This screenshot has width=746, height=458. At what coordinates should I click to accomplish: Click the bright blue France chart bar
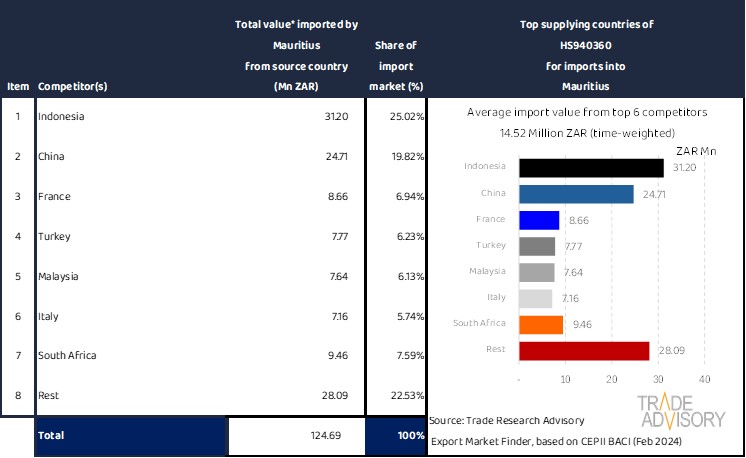(539, 219)
